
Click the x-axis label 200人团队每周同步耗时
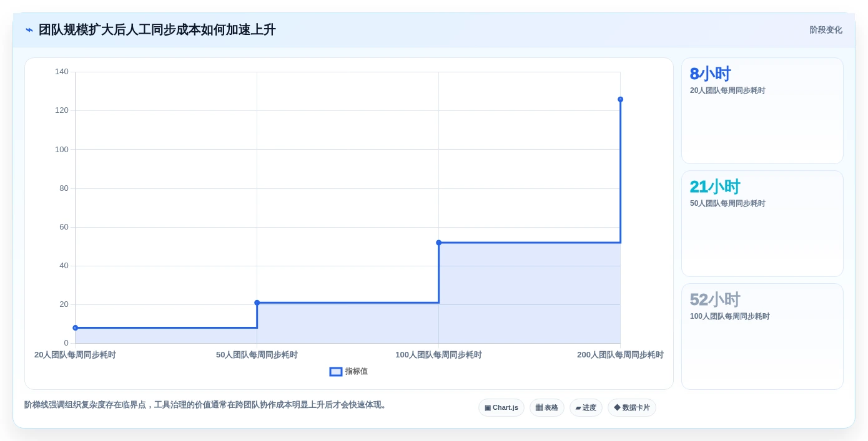click(620, 355)
